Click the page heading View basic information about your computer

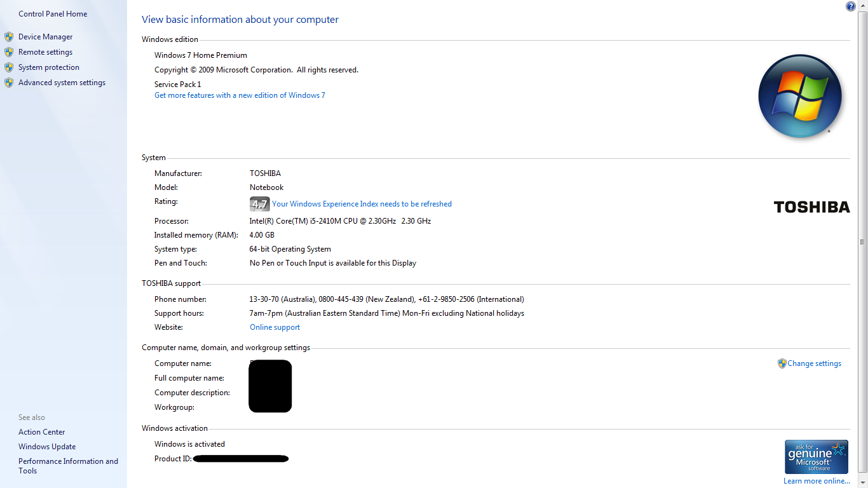[240, 20]
